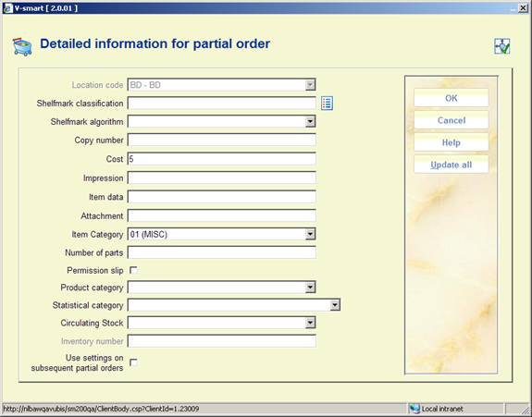Image resolution: width=532 pixels, height=417 pixels.
Task: Open the Product category dropdown
Action: click(310, 288)
